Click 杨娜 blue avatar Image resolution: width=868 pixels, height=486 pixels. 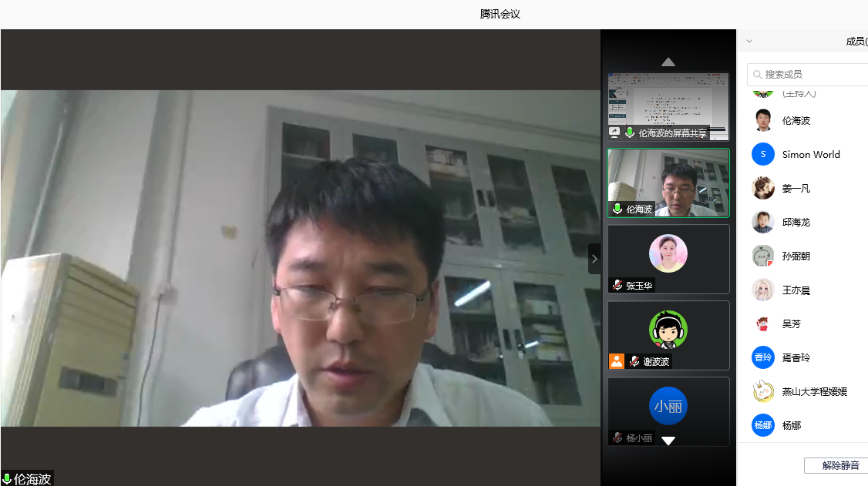tap(763, 425)
